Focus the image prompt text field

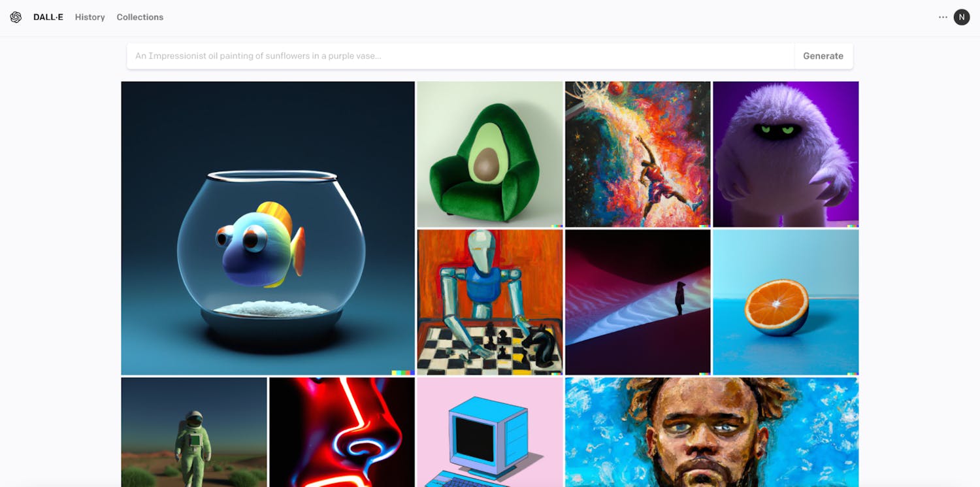coord(461,56)
